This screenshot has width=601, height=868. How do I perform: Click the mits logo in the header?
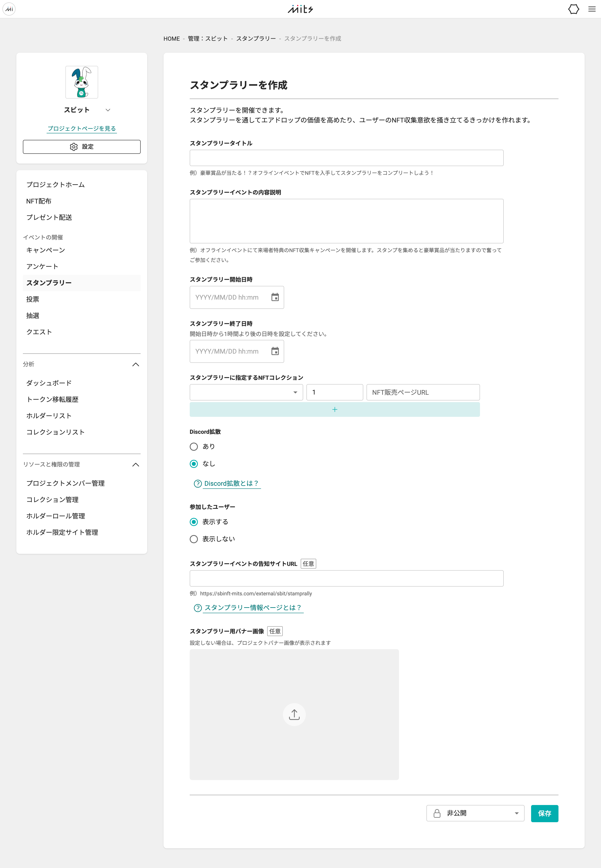coord(300,9)
